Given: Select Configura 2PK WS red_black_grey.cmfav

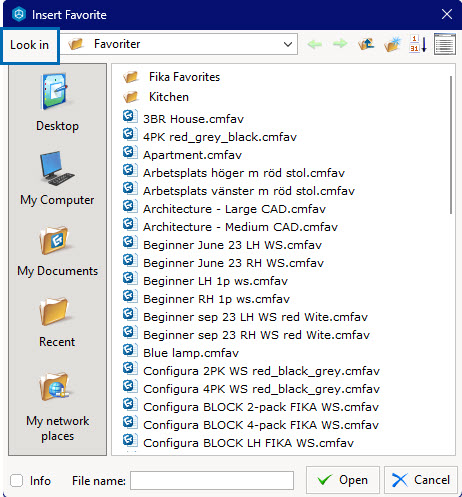Looking at the screenshot, I should pos(261,371).
